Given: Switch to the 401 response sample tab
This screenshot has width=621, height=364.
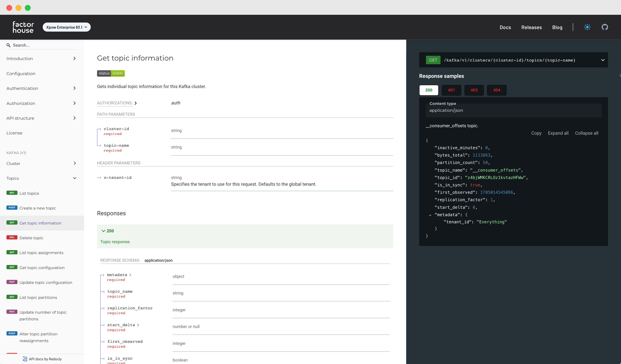Looking at the screenshot, I should tap(451, 90).
